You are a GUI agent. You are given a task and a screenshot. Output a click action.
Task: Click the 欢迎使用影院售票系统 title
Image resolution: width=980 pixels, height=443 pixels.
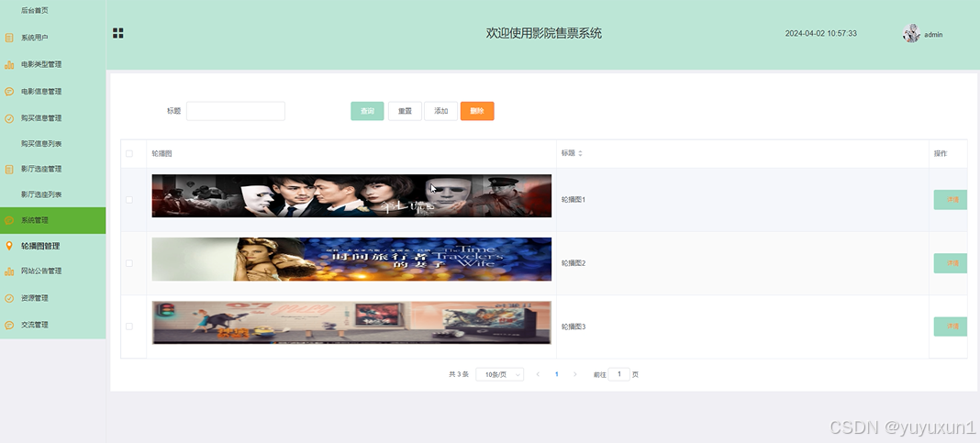(544, 33)
